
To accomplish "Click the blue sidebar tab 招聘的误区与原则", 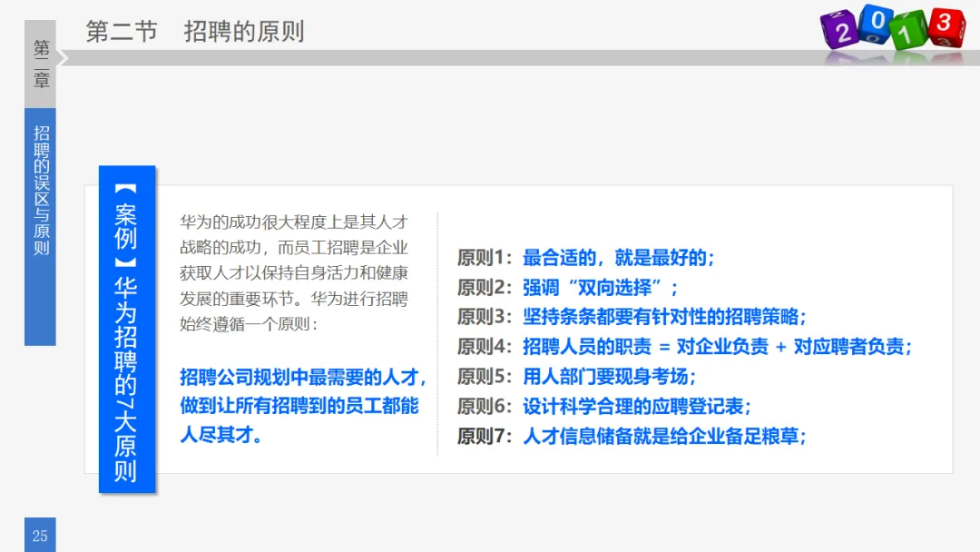I will click(40, 226).
